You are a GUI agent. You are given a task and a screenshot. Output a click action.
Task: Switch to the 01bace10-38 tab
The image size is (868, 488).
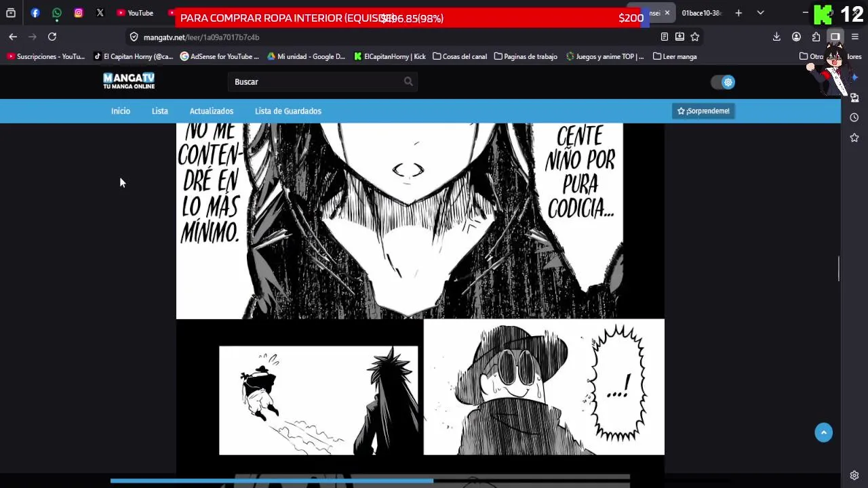coord(701,13)
